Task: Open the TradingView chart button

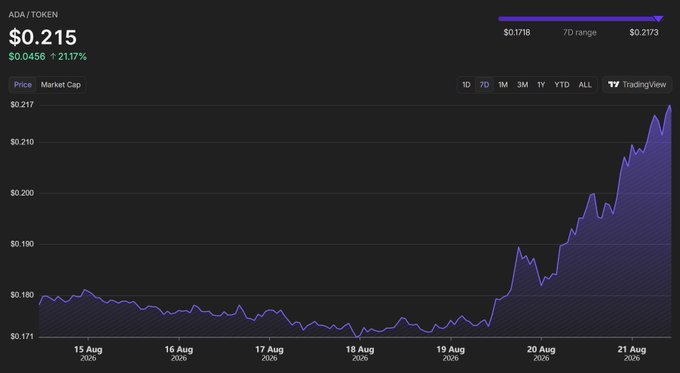Action: pos(637,85)
